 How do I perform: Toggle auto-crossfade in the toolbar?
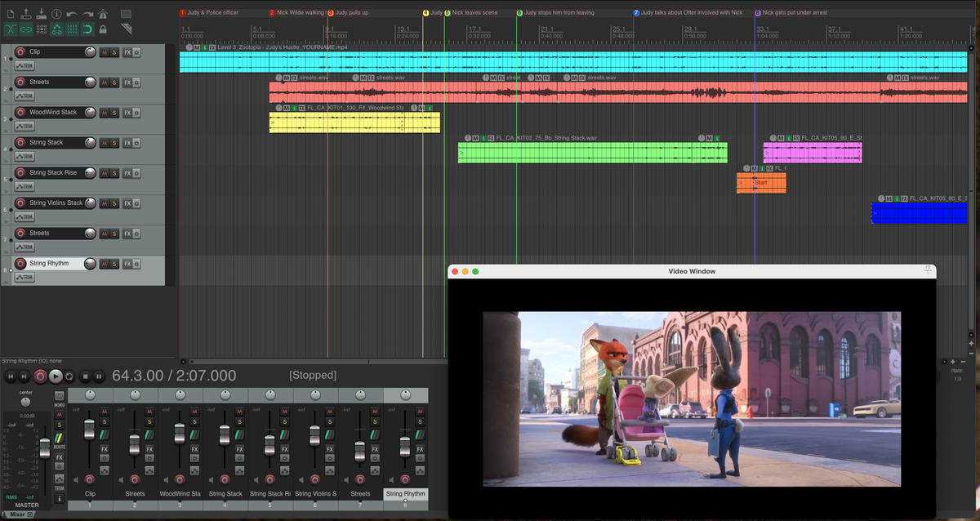click(10, 29)
